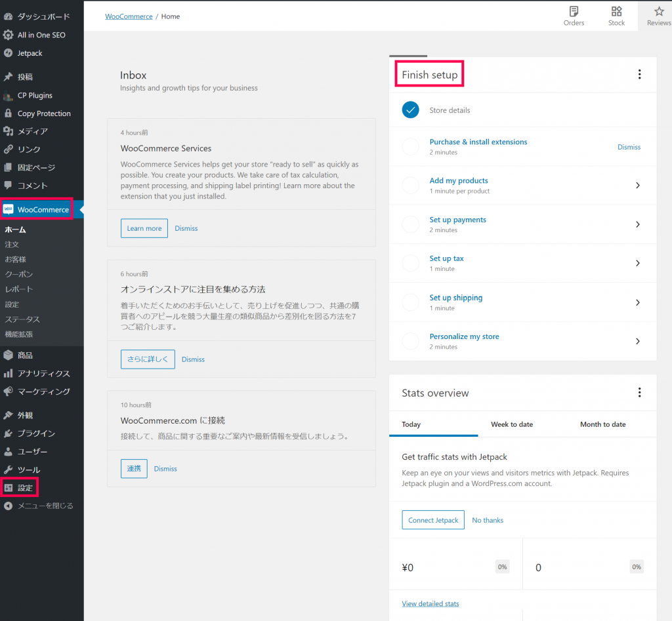Viewport: 672px width, 621px height.
Task: Open the お客様 customers submenu item
Action: (16, 260)
